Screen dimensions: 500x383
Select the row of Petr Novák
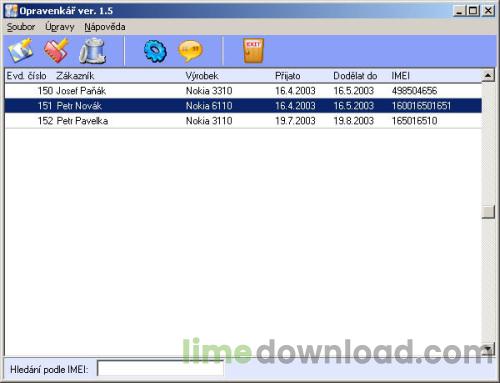click(x=243, y=106)
